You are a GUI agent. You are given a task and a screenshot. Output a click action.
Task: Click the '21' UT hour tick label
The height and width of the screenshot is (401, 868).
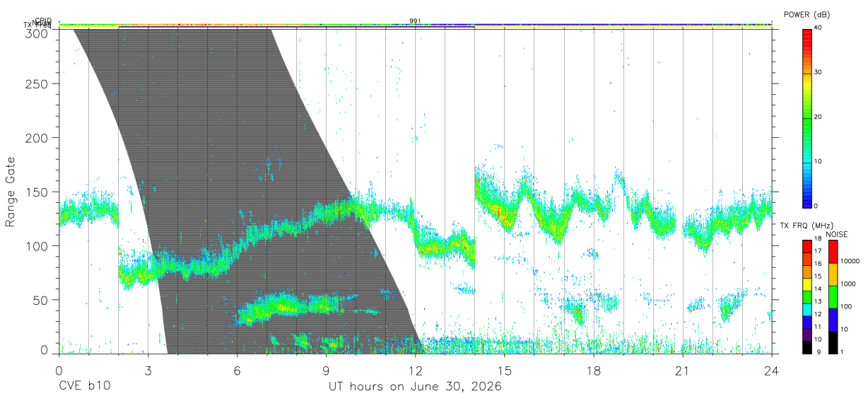point(682,370)
